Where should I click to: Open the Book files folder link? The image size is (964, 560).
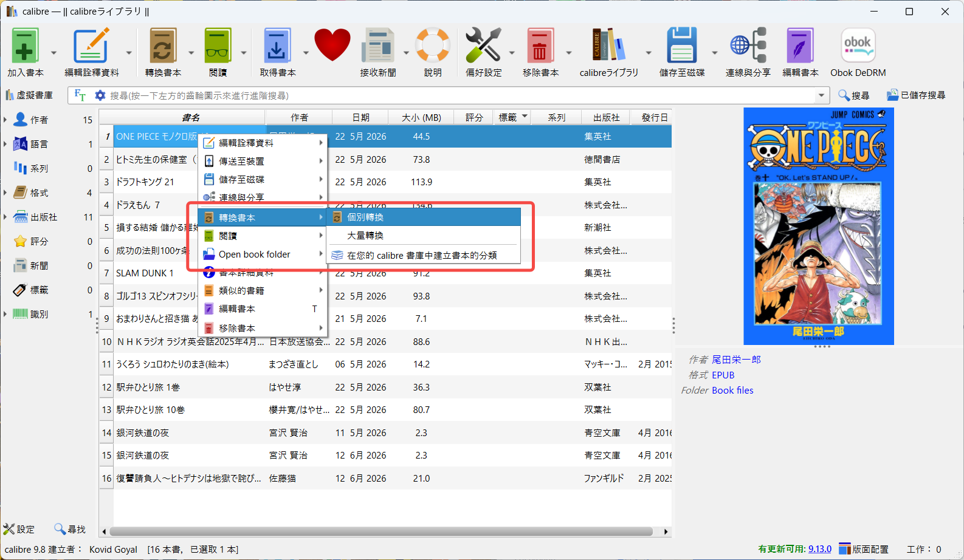pos(732,391)
